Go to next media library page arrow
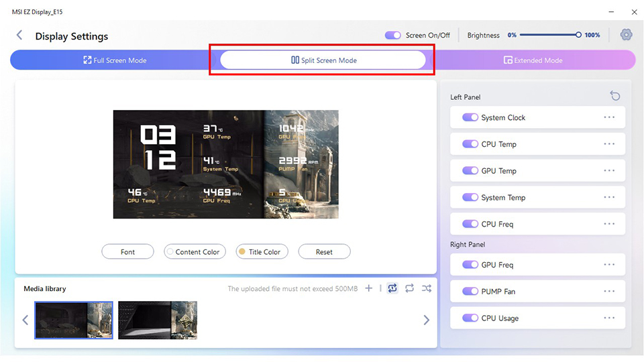644x362 pixels. 427,320
